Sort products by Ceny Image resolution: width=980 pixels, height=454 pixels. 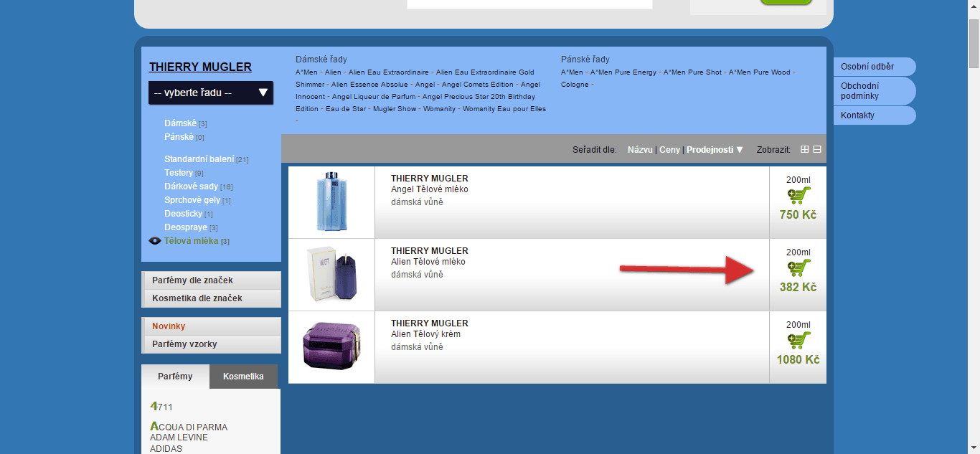tap(669, 150)
